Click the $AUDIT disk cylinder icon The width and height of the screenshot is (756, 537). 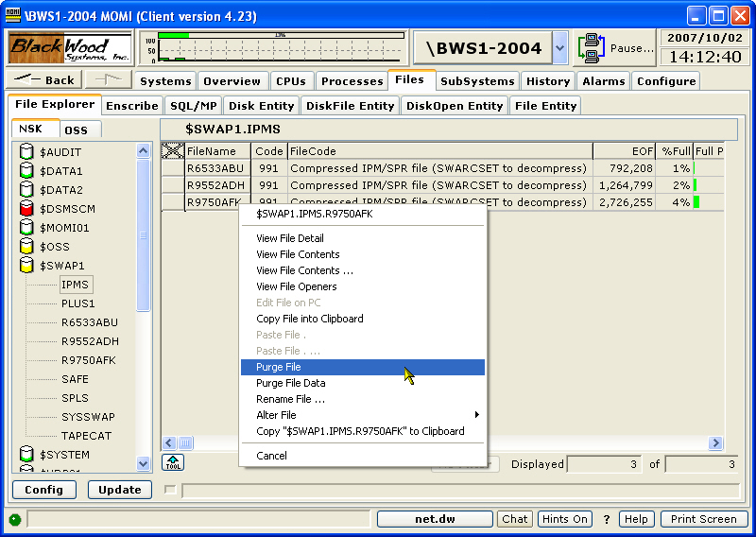pos(26,152)
